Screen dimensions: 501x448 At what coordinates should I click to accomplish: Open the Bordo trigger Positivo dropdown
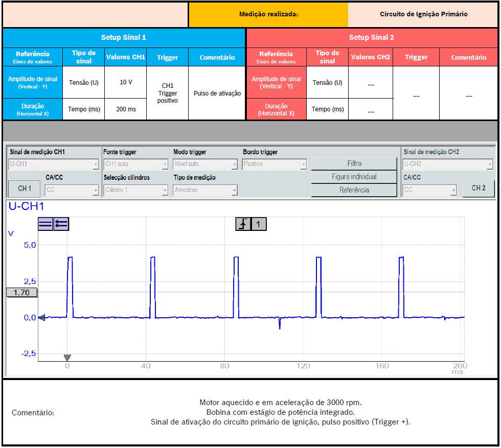[x=275, y=164]
